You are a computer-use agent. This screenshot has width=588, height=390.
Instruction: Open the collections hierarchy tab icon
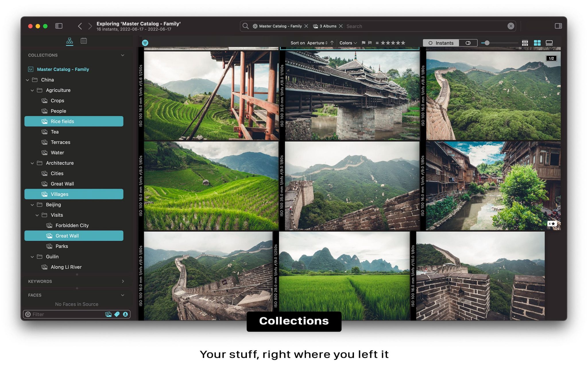[x=69, y=41]
